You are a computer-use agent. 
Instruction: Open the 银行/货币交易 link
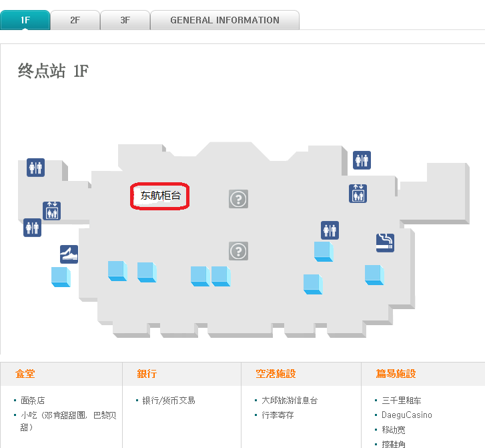169,401
